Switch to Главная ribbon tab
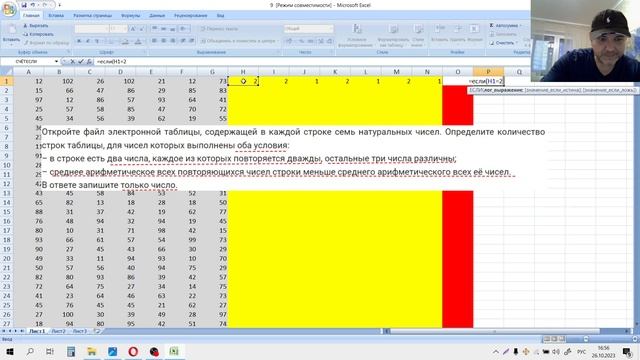This screenshot has width=640, height=360. tap(31, 16)
